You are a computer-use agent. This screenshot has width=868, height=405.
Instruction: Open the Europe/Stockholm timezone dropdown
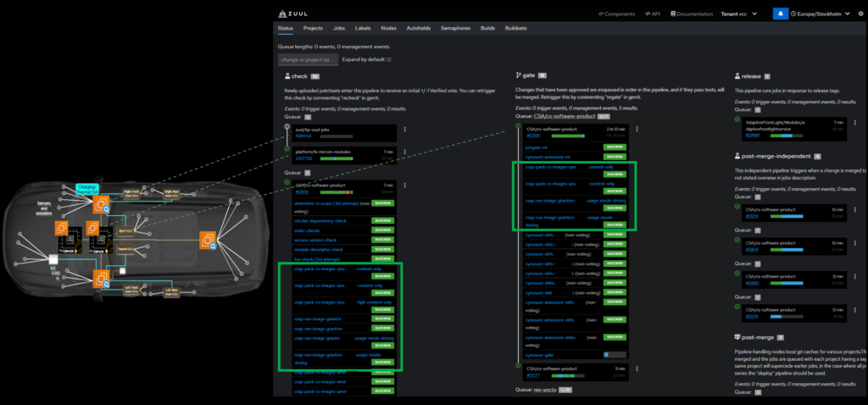coord(820,14)
